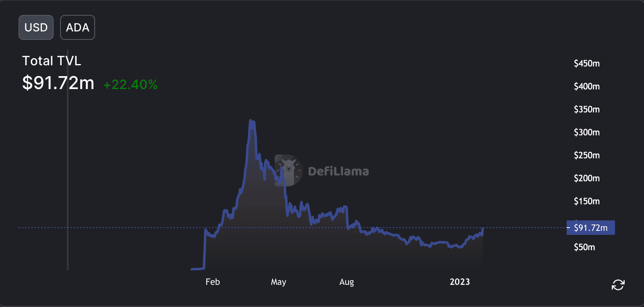Click the Feb x-axis label

point(213,282)
